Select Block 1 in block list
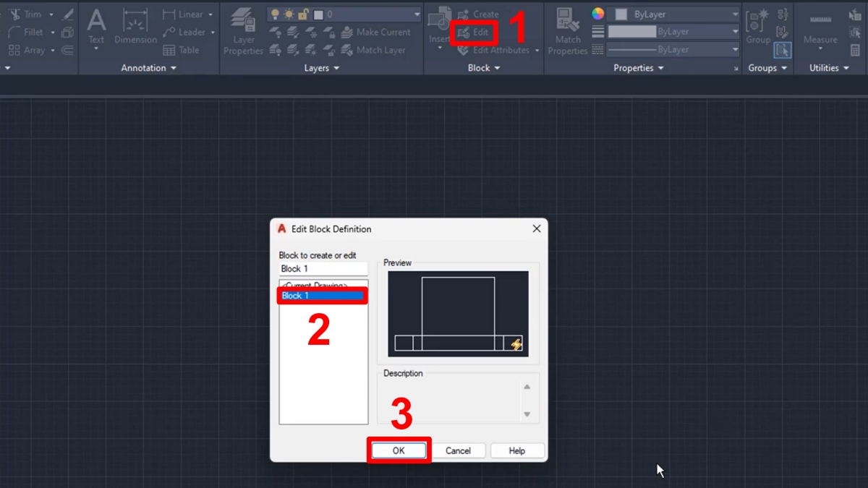Screen dimensions: 868x488 pos(323,296)
